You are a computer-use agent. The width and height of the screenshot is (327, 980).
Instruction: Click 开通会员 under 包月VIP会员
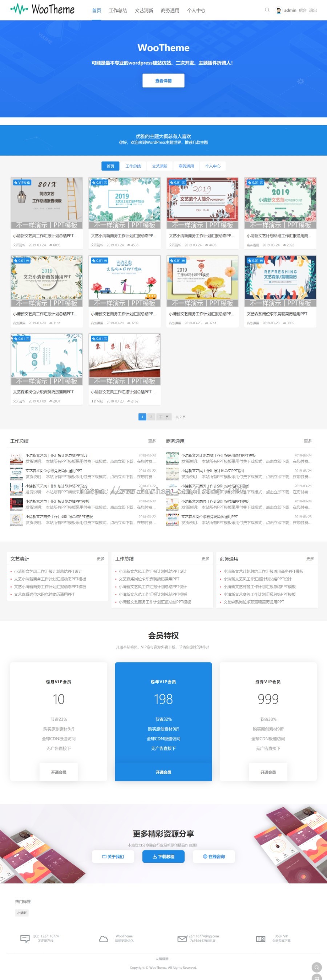click(x=58, y=772)
